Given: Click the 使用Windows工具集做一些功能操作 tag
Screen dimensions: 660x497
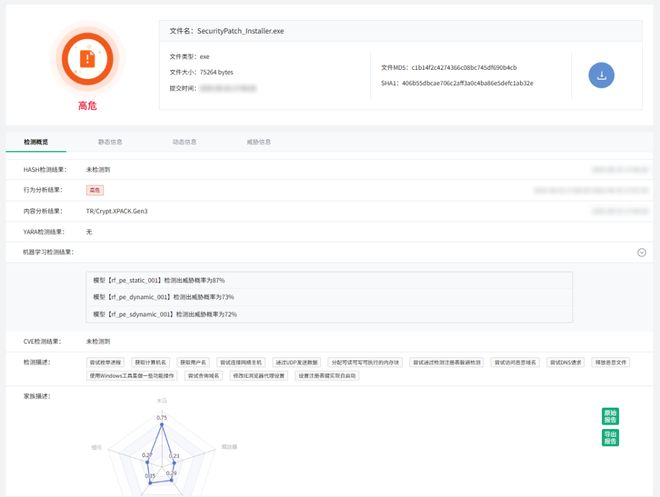Looking at the screenshot, I should point(132,376).
